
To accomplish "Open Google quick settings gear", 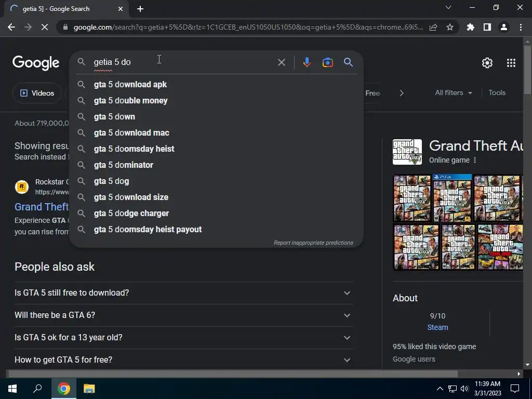I will tap(487, 63).
